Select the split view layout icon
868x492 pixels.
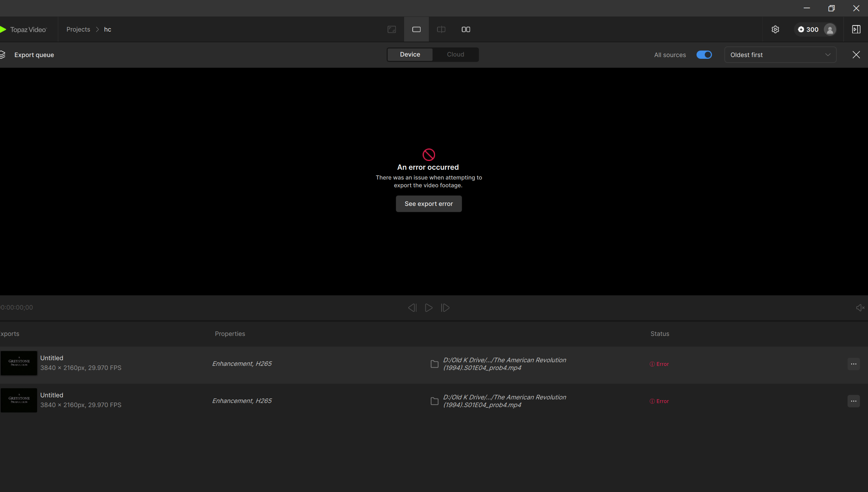coord(441,30)
